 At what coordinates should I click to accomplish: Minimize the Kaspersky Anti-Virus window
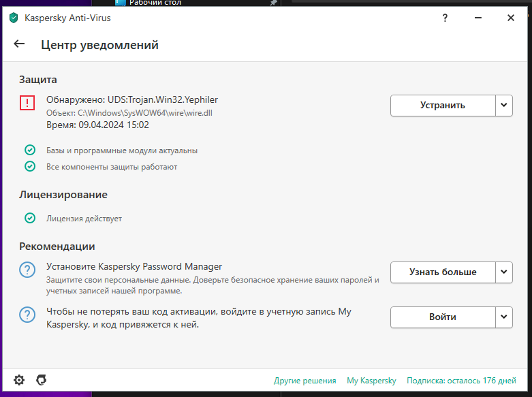tap(478, 18)
